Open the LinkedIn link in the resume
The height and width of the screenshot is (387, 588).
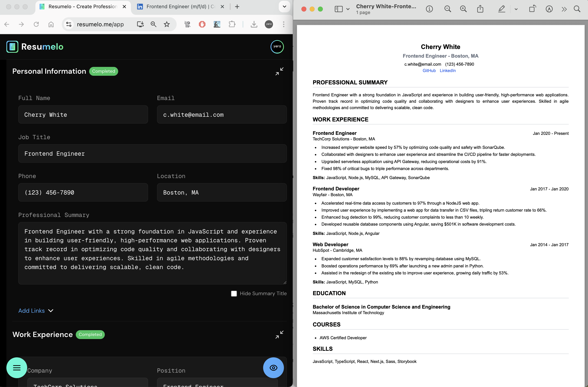(447, 71)
